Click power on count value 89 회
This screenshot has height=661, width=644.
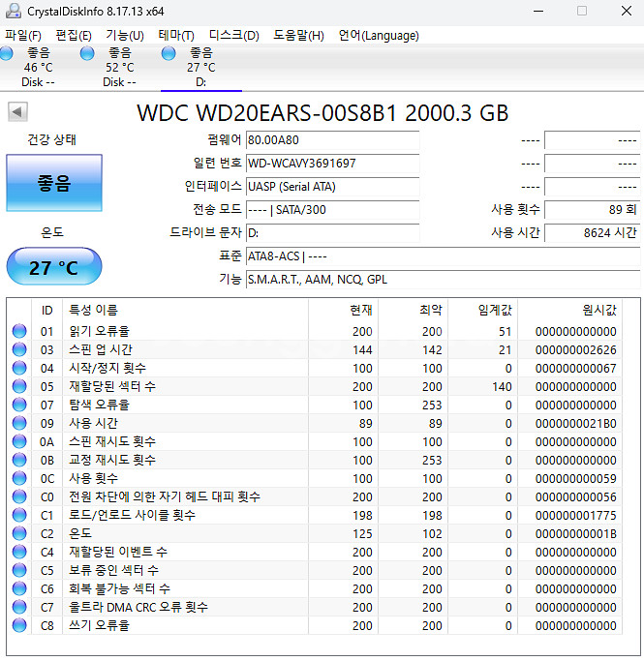[592, 209]
